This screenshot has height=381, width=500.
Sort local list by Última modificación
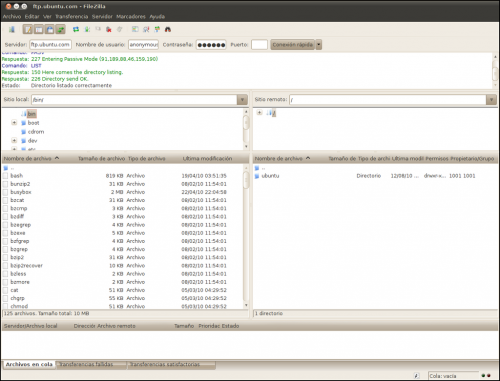(207, 158)
